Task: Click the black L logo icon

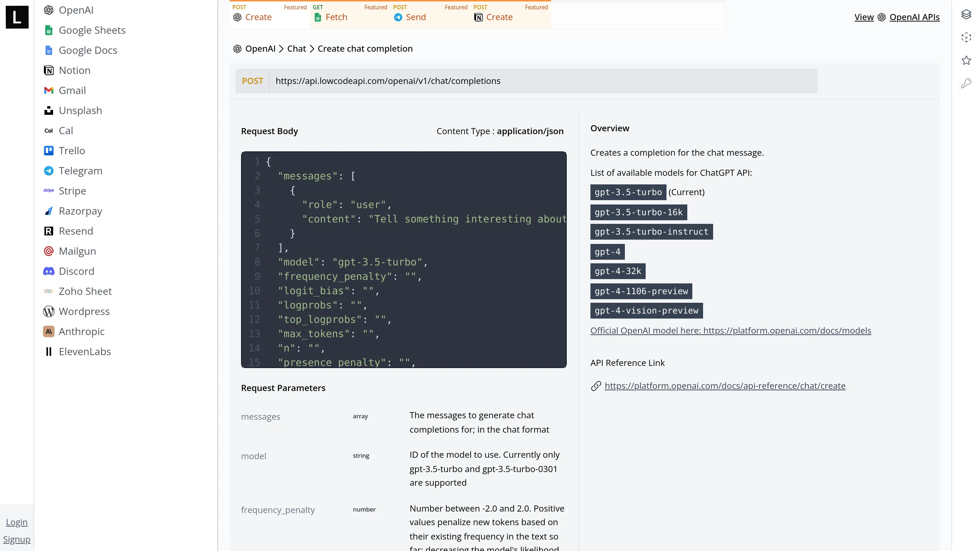Action: tap(17, 17)
